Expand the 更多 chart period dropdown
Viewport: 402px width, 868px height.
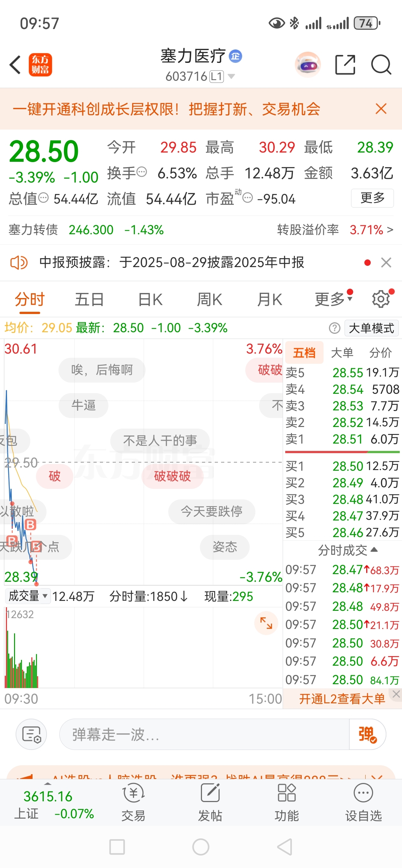pos(333,299)
